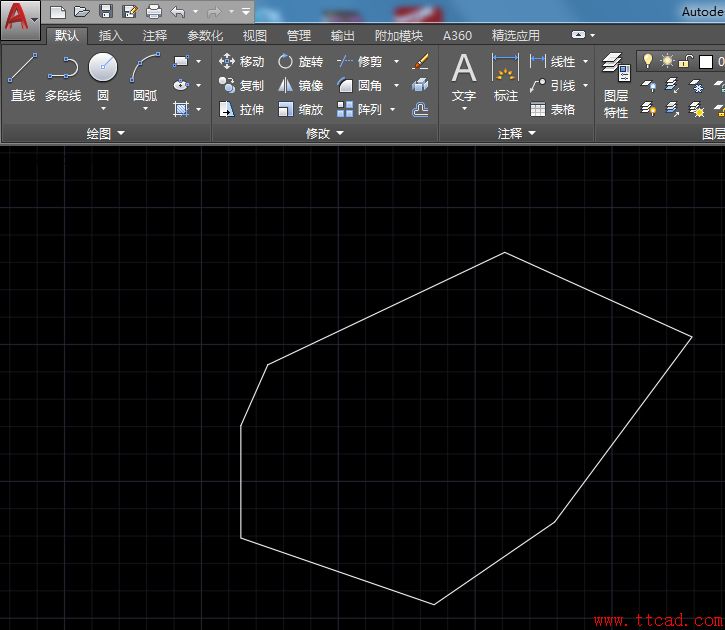Image resolution: width=725 pixels, height=630 pixels.
Task: Select the Dimension (标注) tool
Action: (x=505, y=77)
